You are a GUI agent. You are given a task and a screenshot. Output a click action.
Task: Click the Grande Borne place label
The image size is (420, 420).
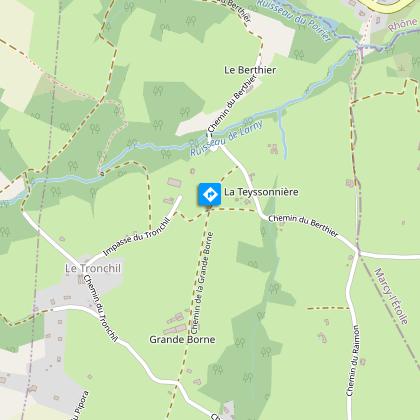click(182, 339)
